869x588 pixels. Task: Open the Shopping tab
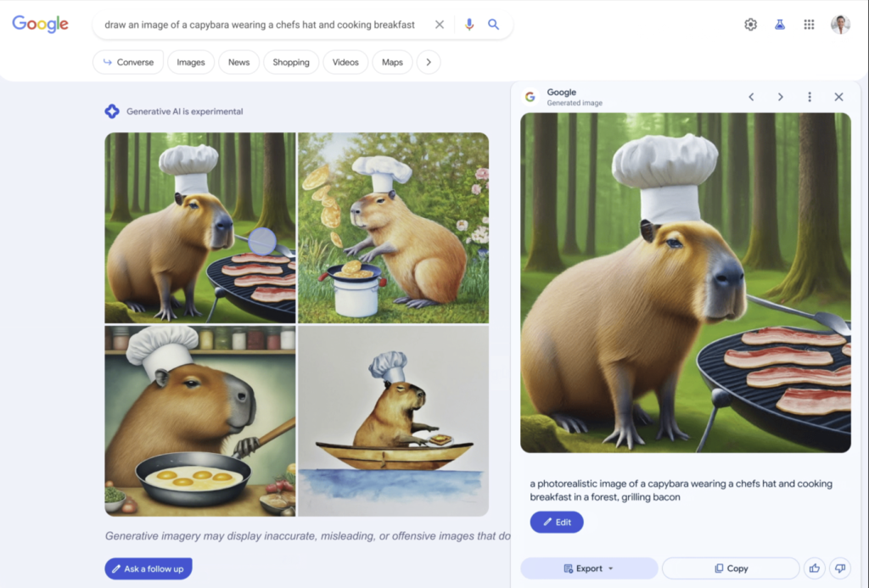point(291,62)
